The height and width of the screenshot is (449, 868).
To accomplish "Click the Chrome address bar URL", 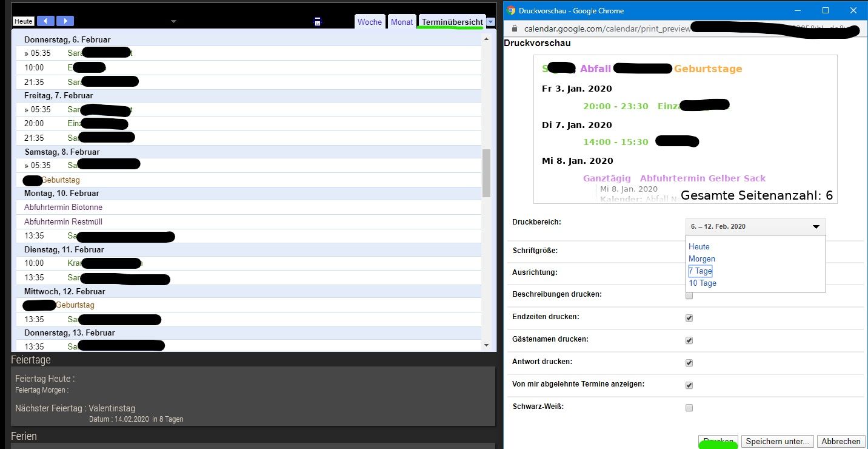I will tap(685, 29).
